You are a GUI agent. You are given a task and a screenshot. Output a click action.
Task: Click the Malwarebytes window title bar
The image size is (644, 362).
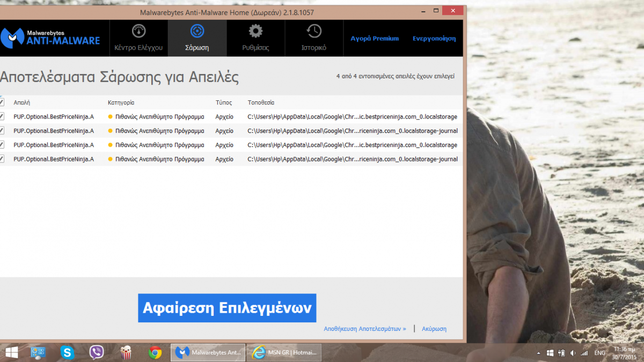227,12
